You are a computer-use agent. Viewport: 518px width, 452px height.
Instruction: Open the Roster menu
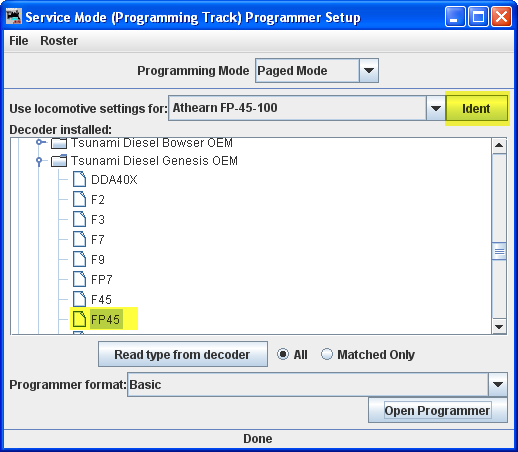[x=59, y=41]
